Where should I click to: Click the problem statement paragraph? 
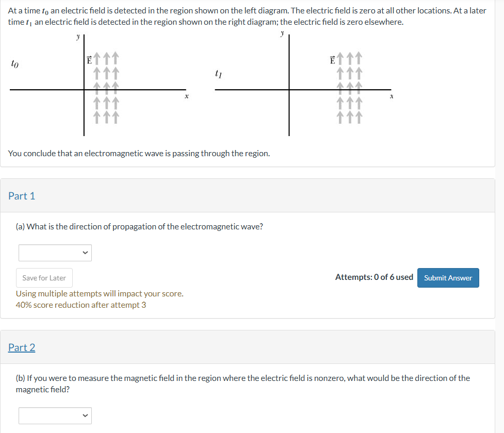click(x=248, y=16)
